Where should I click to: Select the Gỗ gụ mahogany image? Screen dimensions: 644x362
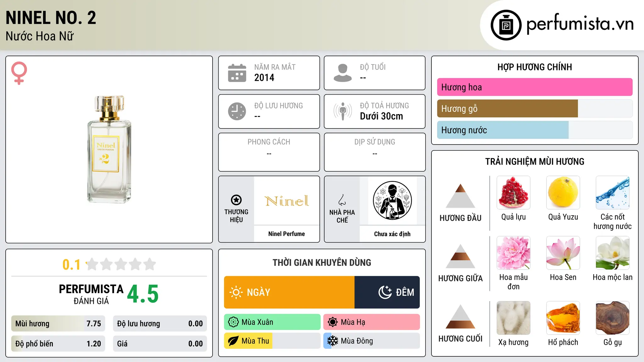coord(613,318)
